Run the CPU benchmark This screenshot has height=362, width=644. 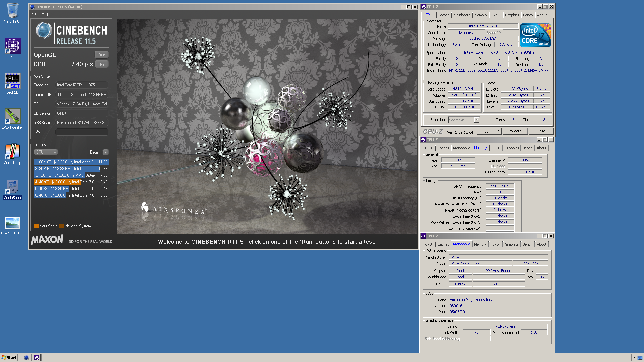click(x=102, y=64)
